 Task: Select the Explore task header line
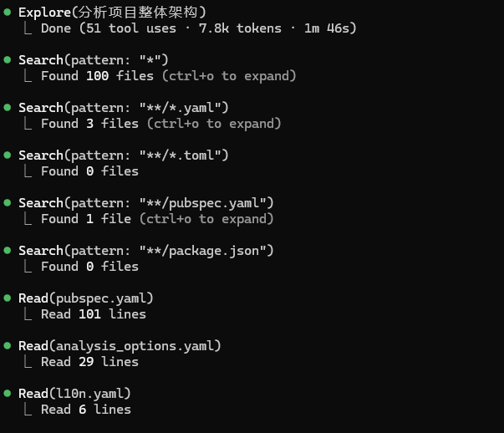coord(112,13)
